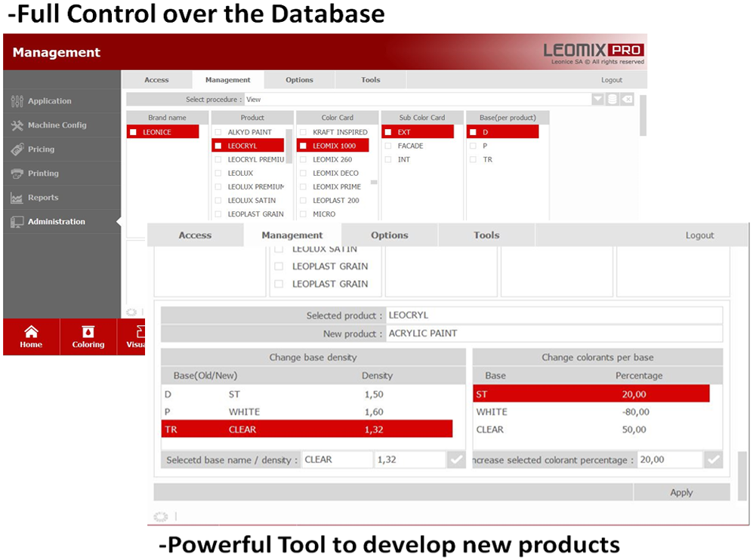Check the ALKYD PAINT product checkbox
This screenshot has height=560, width=753.
pyautogui.click(x=219, y=132)
